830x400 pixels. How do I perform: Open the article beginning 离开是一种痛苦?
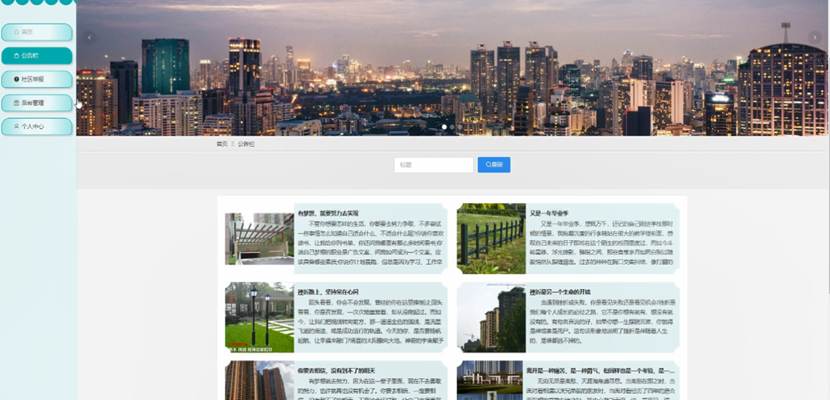tap(601, 371)
